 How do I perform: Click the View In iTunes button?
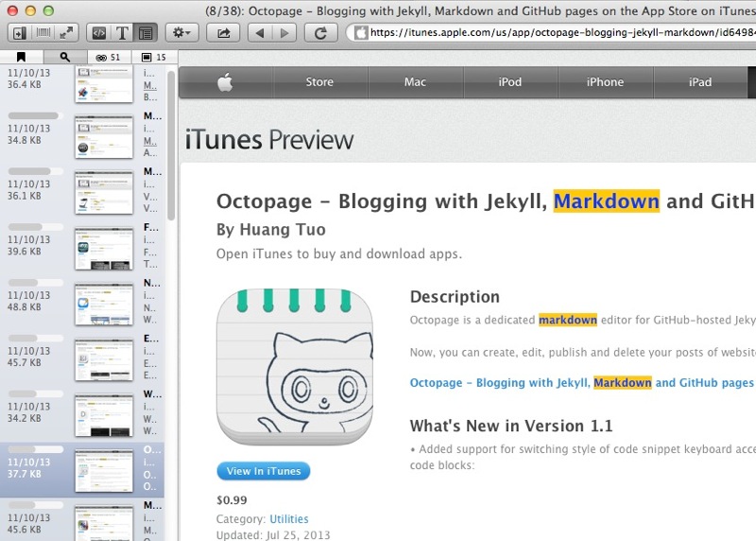click(264, 471)
